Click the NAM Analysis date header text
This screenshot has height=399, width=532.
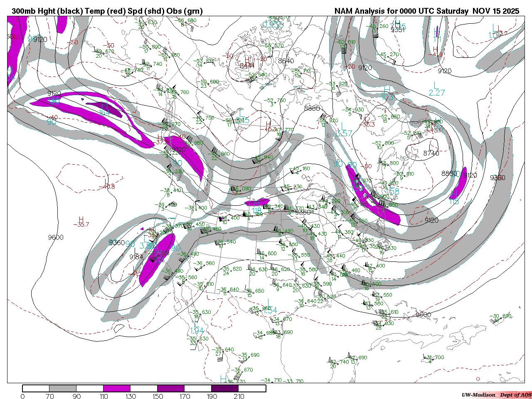(427, 11)
